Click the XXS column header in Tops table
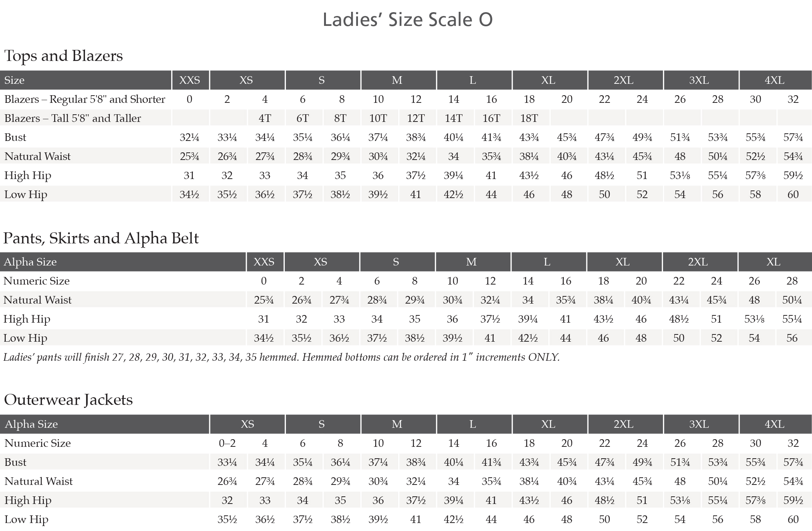This screenshot has height=531, width=812. coord(190,80)
